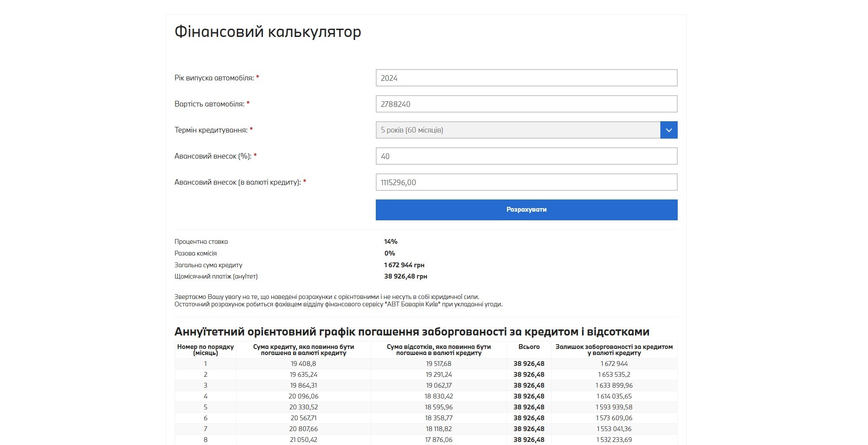Click the blue chevron arrow on loan term

pos(669,130)
